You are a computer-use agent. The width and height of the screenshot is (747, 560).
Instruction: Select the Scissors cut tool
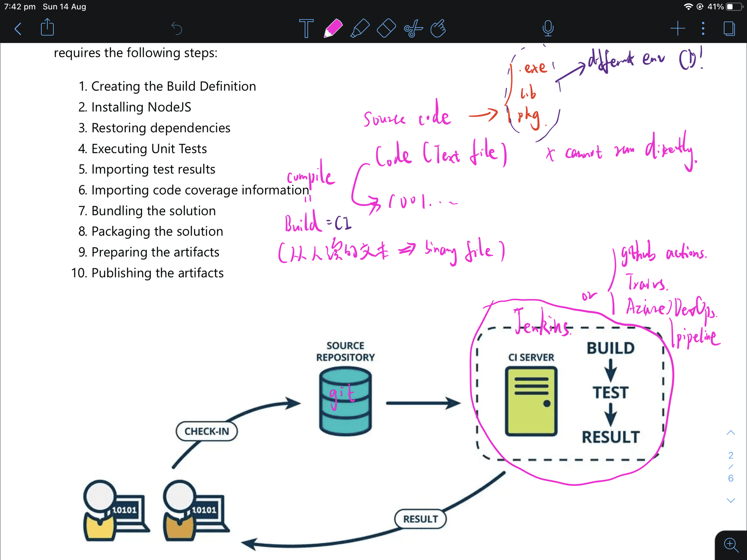pos(413,28)
